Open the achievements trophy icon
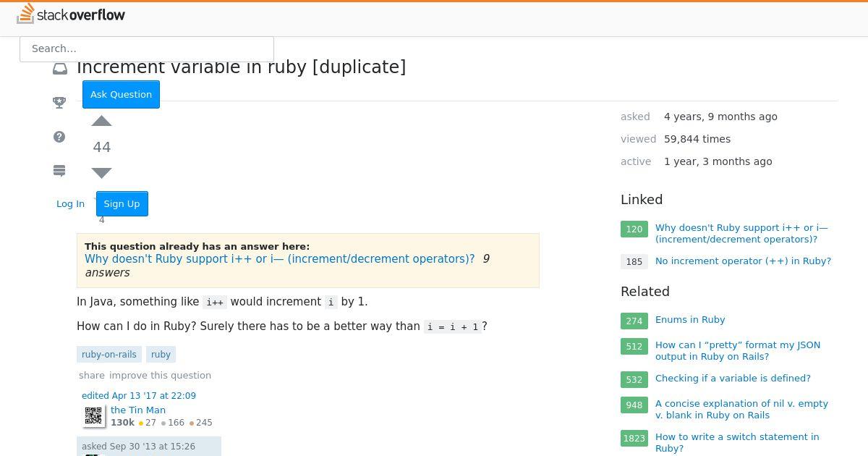This screenshot has width=868, height=456. [x=59, y=103]
